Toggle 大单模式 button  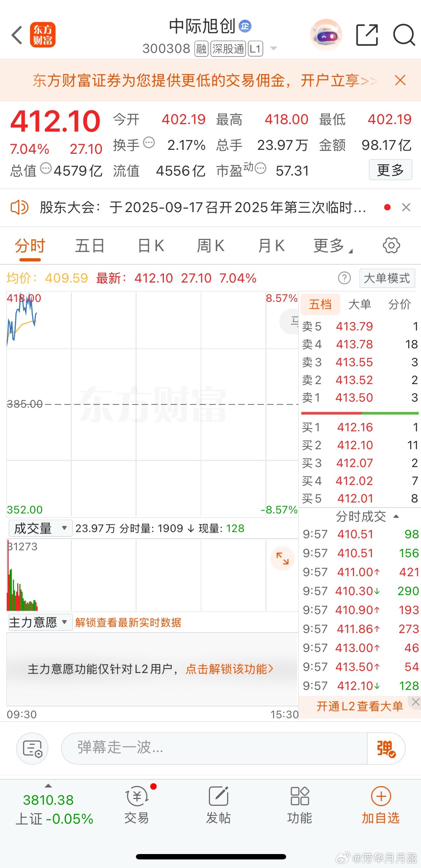coord(387,278)
